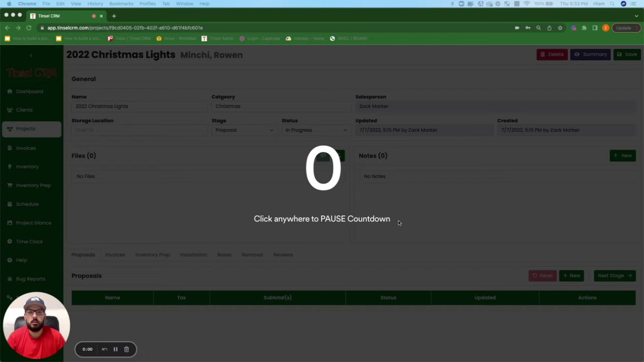
Task: Add a new note
Action: [x=622, y=156]
